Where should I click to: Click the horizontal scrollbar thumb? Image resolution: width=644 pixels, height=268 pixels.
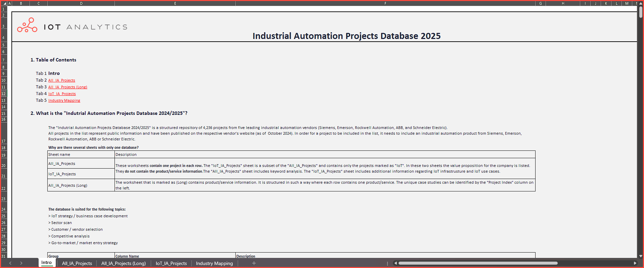click(x=478, y=263)
